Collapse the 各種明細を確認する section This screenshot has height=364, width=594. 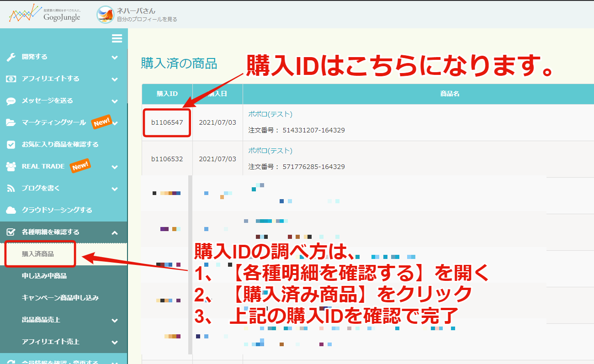[x=115, y=233]
